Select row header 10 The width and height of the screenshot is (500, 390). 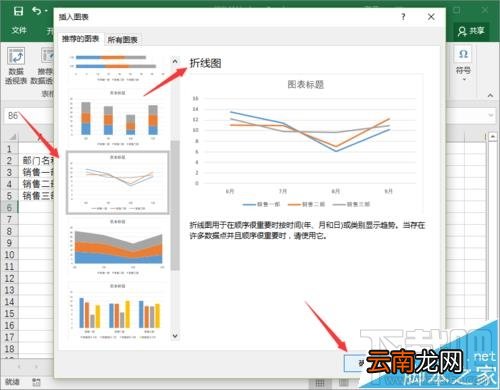click(9, 255)
